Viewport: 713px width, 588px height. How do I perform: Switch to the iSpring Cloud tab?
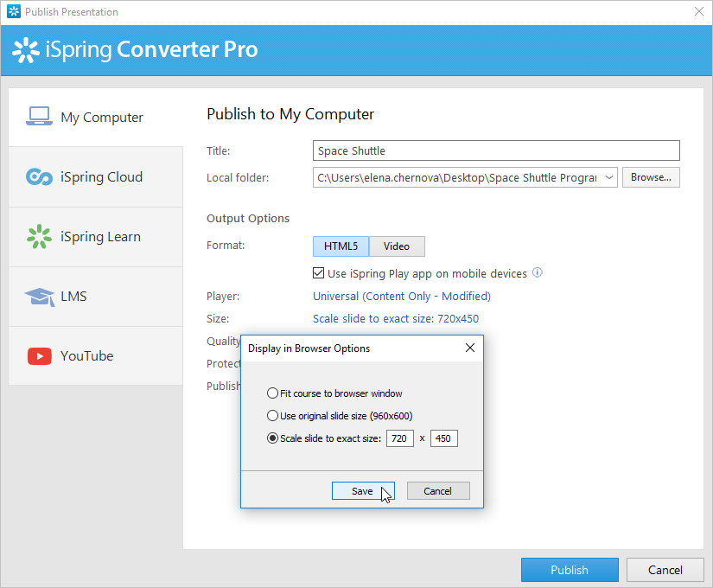(x=95, y=177)
